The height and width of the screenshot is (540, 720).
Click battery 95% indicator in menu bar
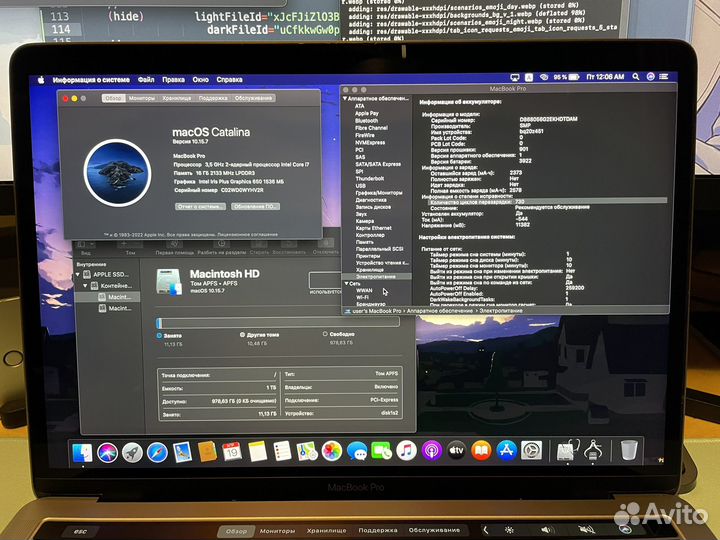[566, 77]
